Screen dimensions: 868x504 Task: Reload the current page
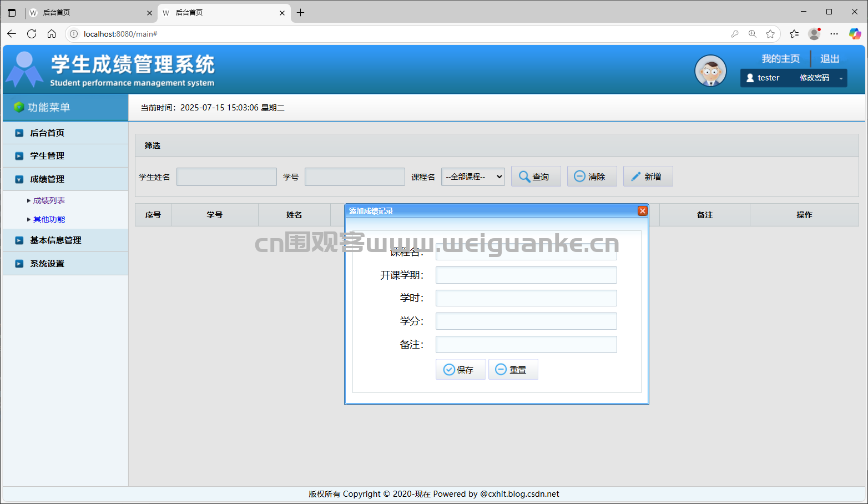(x=32, y=34)
